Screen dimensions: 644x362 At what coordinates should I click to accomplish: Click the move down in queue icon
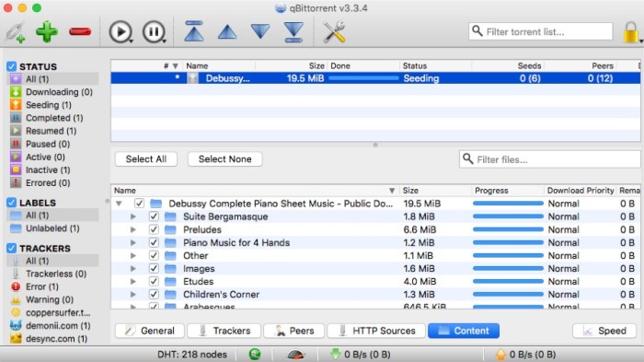point(260,31)
